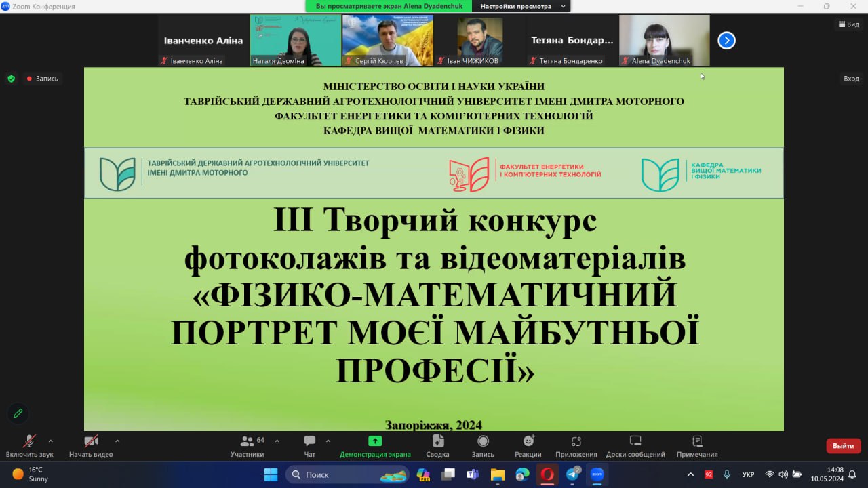
Task: Click slide line 'МІНІСТЕРСТВО ОСВІТИ І НАУКИ УКРАЇНИ'
Action: [x=434, y=86]
